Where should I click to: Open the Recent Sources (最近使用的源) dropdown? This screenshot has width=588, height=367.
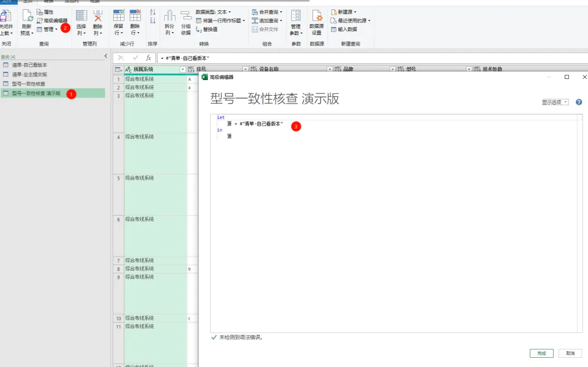point(351,21)
